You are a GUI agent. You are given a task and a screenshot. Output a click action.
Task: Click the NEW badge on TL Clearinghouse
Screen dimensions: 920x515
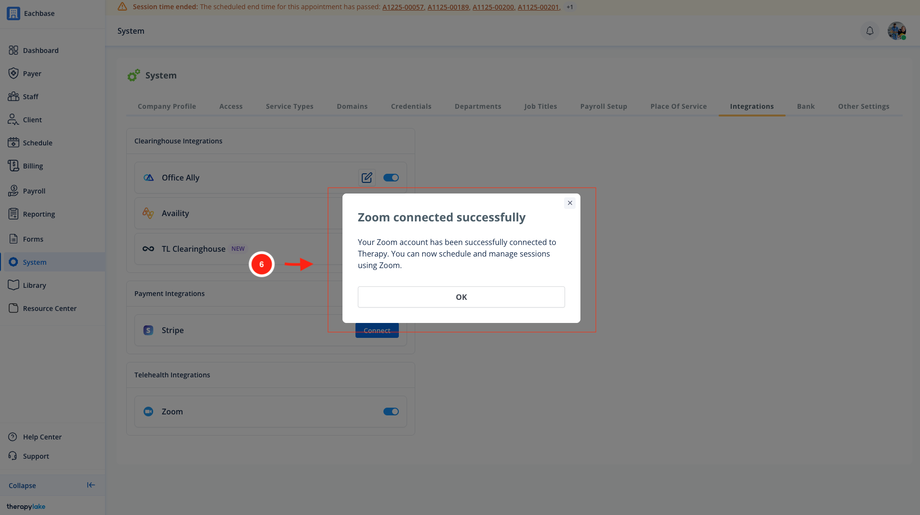[x=238, y=249]
